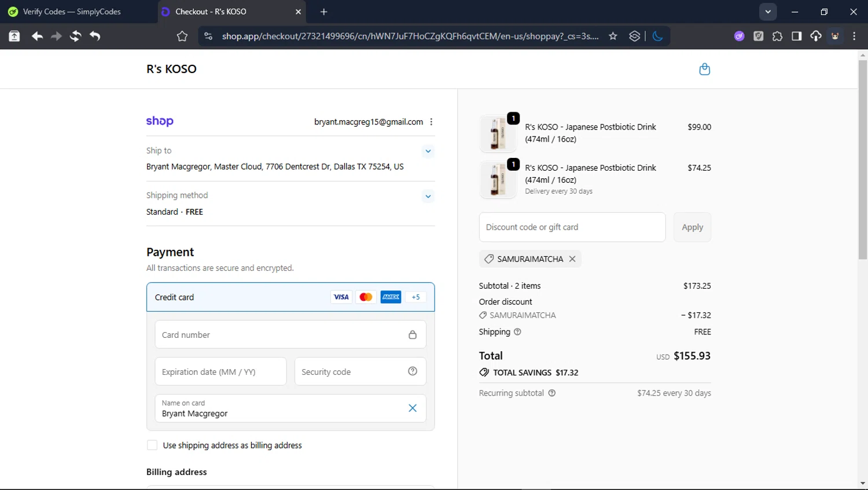Open the browser three-dot menu
The height and width of the screenshot is (490, 868).
tap(855, 36)
